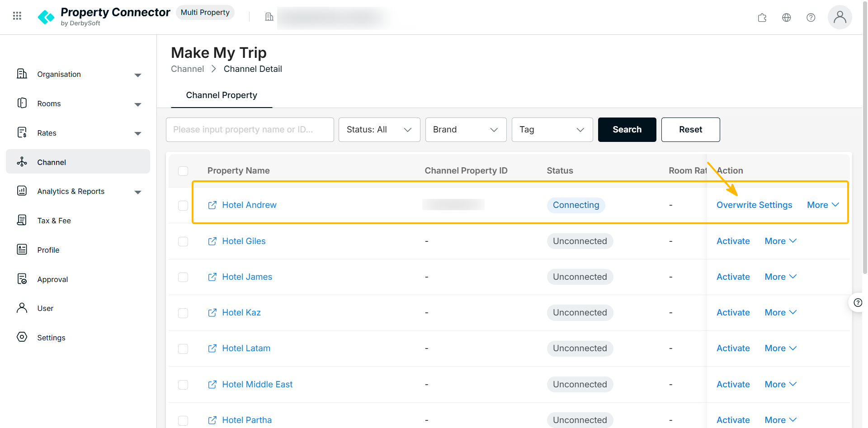Click the floating help icon at right edge
Image resolution: width=868 pixels, height=428 pixels.
[x=858, y=303]
